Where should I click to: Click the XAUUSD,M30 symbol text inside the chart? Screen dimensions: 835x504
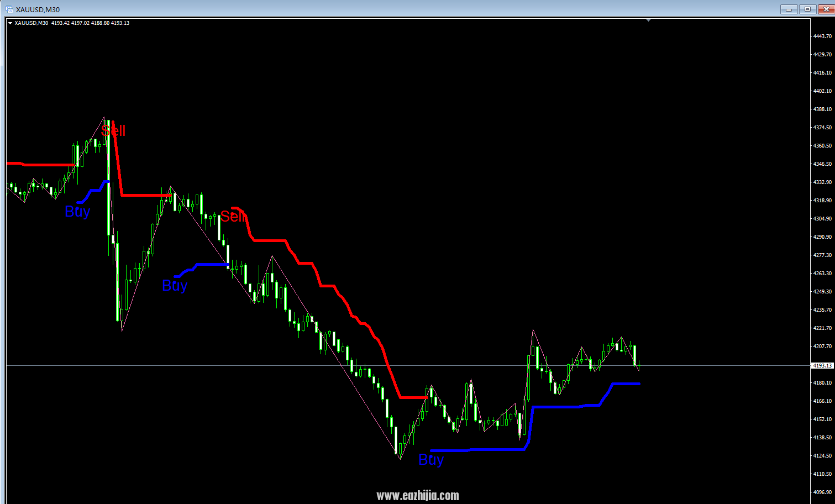[x=31, y=23]
